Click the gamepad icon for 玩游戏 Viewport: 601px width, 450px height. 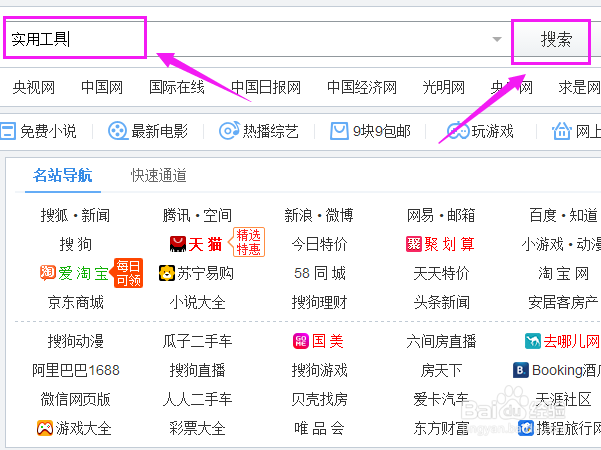coord(458,131)
